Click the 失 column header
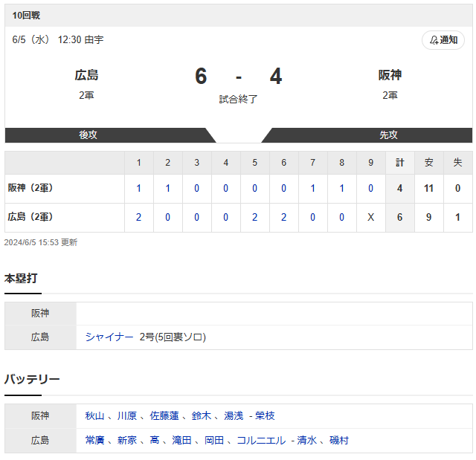Viewport: 476px width, 460px height. tap(457, 163)
